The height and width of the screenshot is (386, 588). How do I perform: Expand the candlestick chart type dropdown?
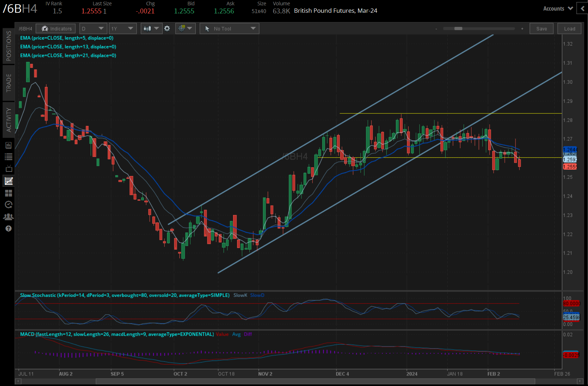click(151, 29)
